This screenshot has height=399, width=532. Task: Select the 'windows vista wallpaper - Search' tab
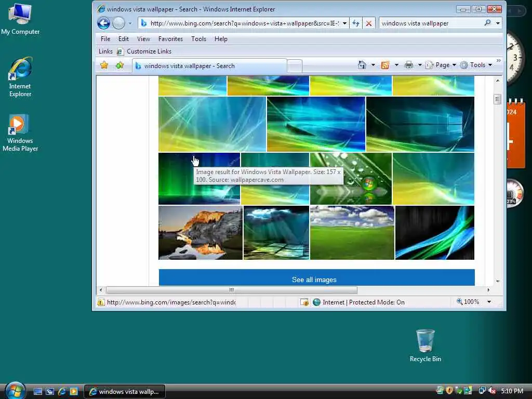coord(209,66)
